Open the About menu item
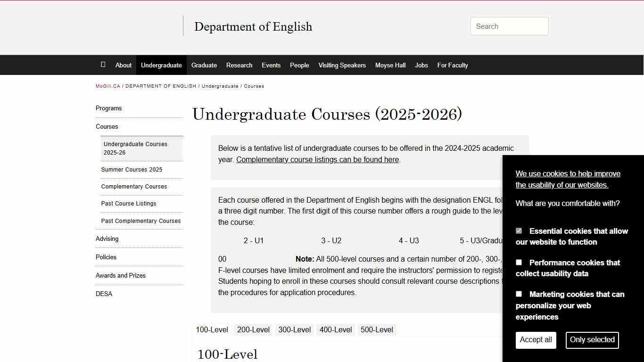644x362 pixels. pyautogui.click(x=123, y=65)
